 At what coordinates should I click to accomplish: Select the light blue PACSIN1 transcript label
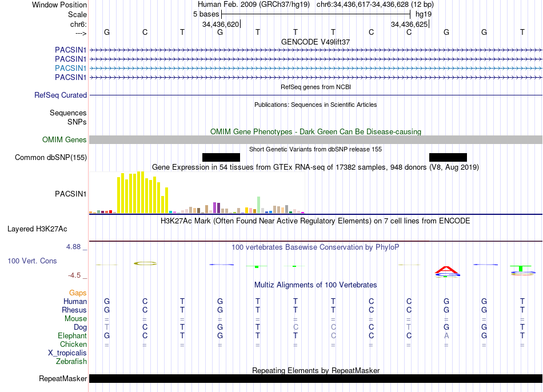coord(70,68)
